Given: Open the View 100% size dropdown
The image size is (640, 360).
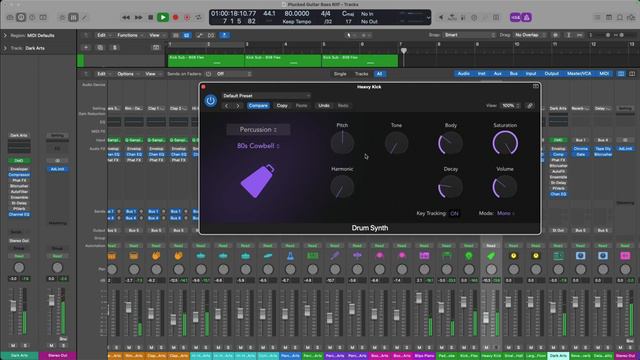Looking at the screenshot, I should pyautogui.click(x=511, y=106).
